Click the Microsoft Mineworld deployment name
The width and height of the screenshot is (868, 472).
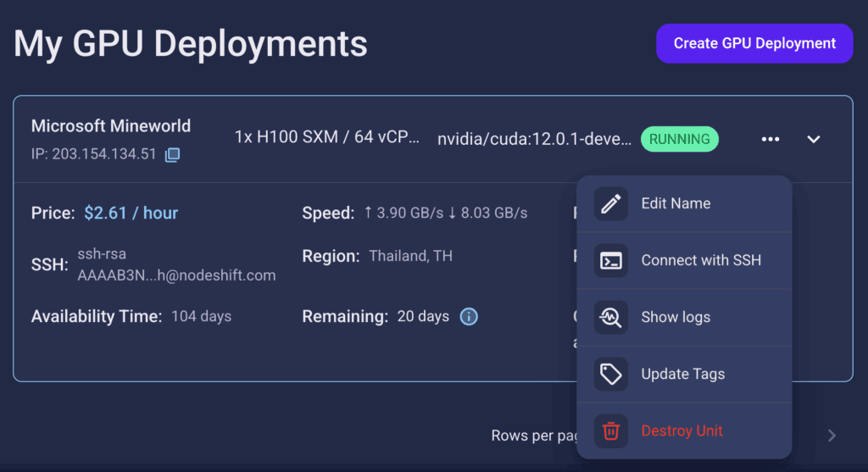coord(111,126)
